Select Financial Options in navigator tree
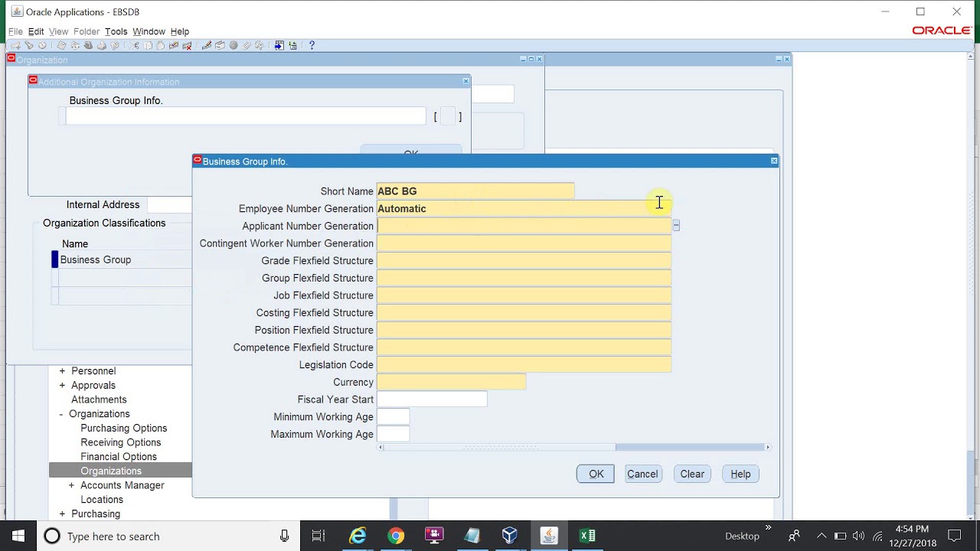This screenshot has height=551, width=980. 119,457
